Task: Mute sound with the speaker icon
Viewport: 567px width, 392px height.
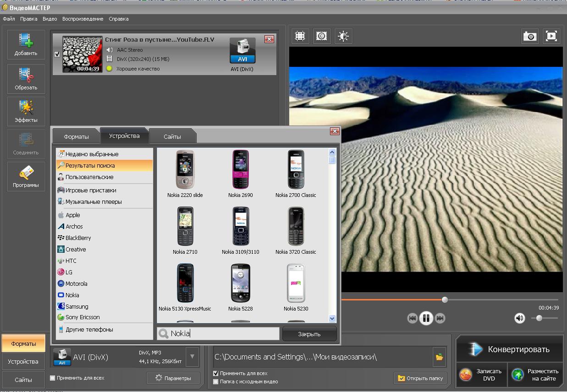Action: [519, 318]
